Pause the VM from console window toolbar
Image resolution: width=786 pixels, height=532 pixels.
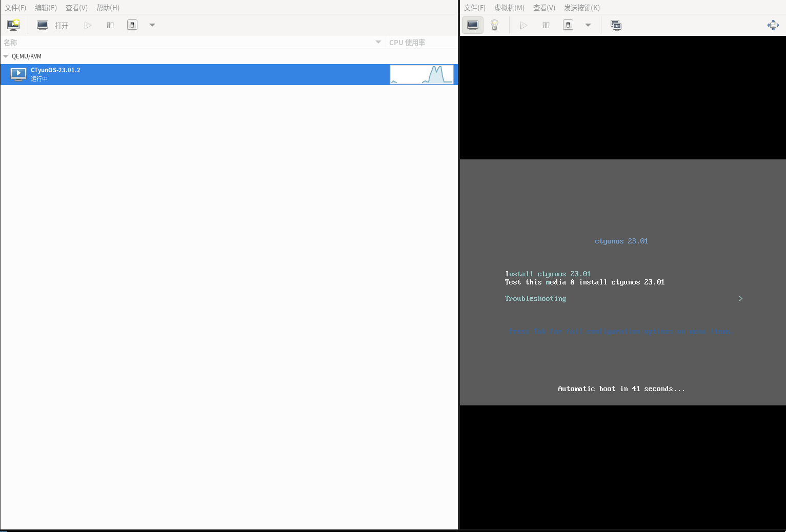click(546, 25)
